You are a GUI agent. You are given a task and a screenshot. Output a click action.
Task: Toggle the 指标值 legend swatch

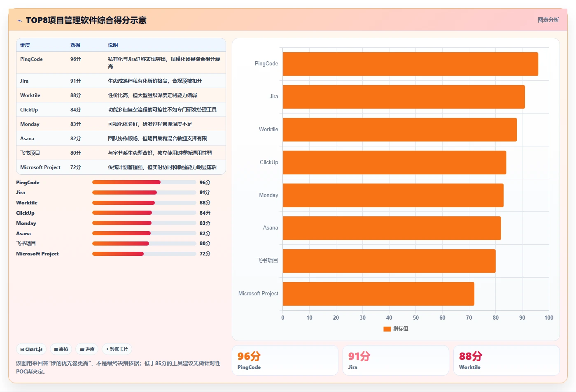(x=387, y=329)
